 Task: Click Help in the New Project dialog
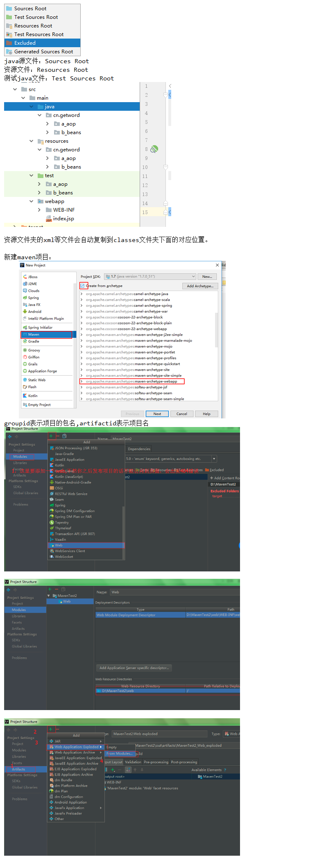[207, 414]
